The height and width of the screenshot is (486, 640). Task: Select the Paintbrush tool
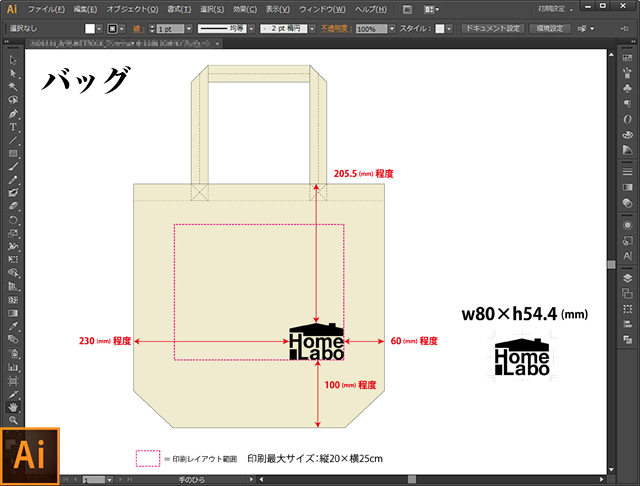(13, 166)
